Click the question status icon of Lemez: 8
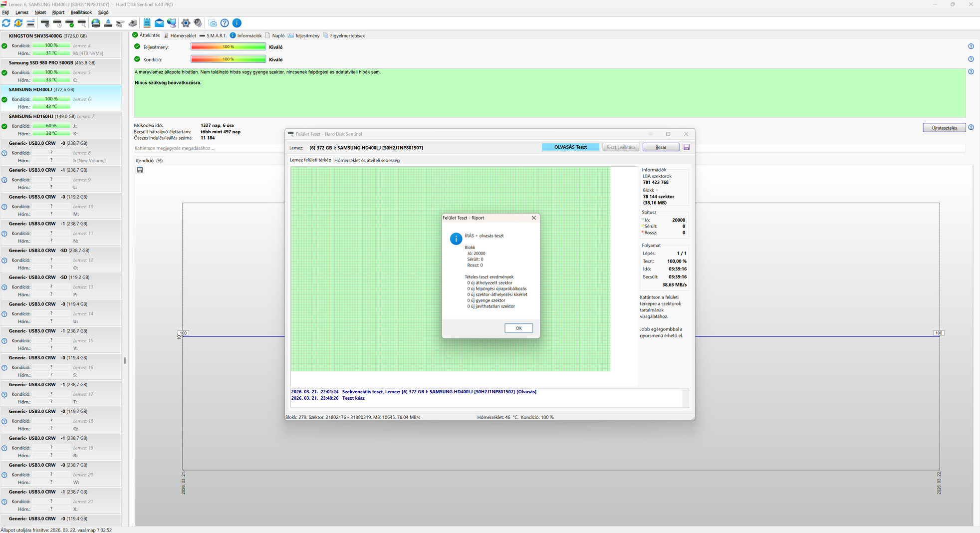The image size is (980, 533). coord(4,153)
